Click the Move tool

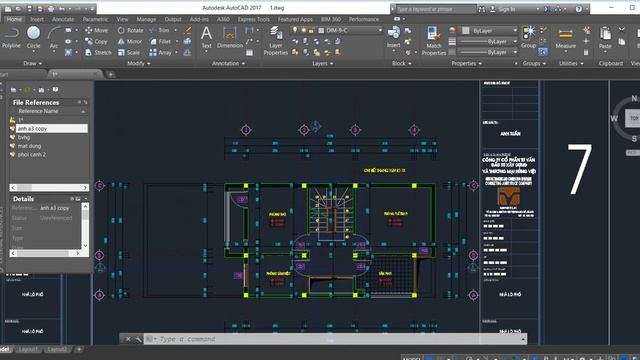point(96,30)
